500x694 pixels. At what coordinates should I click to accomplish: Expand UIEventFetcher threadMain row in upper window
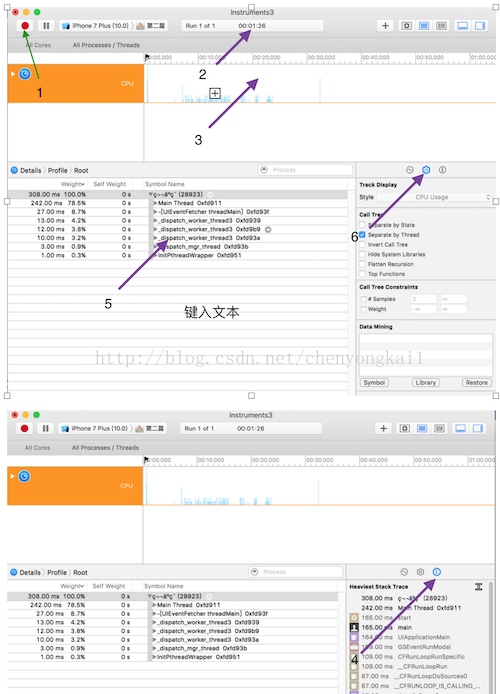coord(155,212)
